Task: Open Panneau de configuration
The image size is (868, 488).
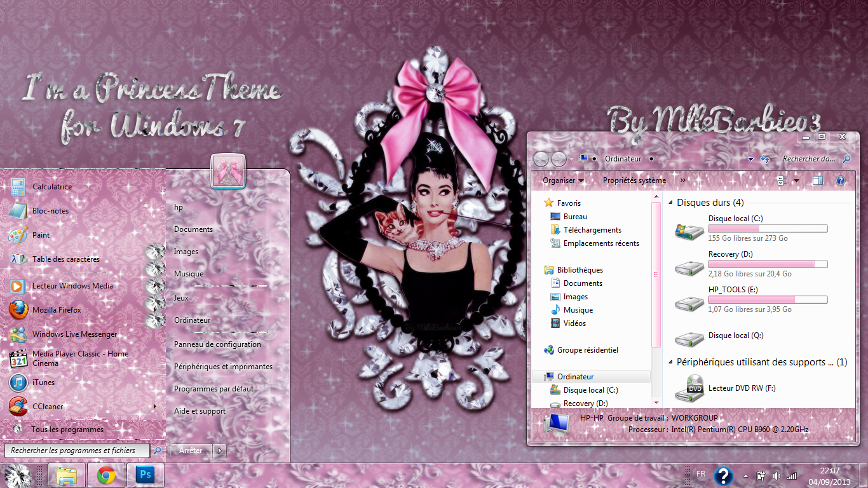Action: [217, 344]
